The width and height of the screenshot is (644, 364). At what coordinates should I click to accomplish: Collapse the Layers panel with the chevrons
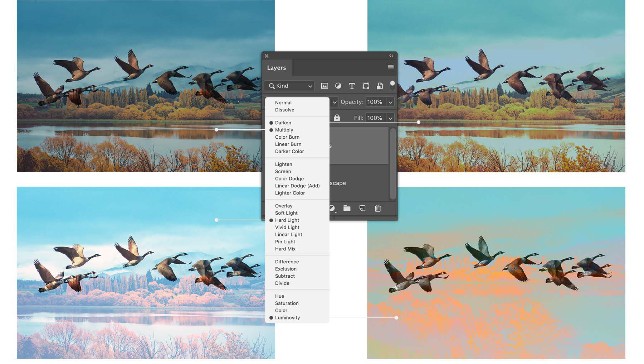391,56
